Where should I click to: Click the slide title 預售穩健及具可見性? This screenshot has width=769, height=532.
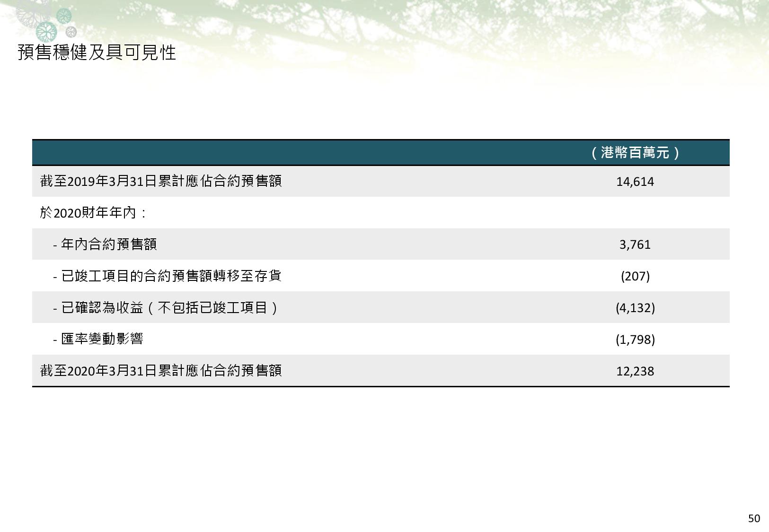point(97,52)
